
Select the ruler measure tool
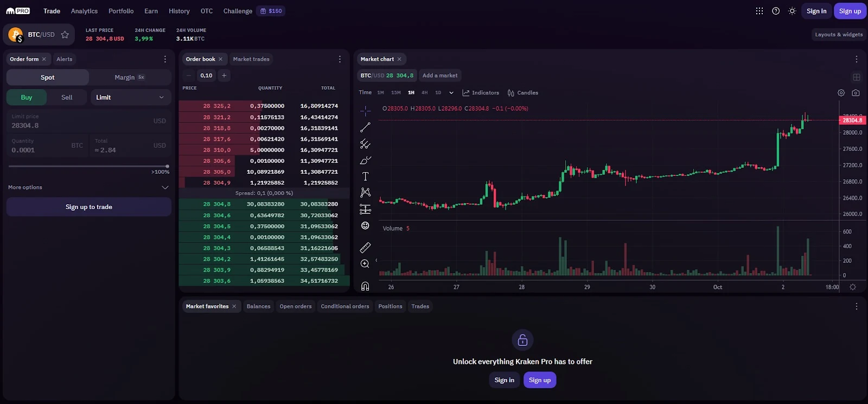365,248
